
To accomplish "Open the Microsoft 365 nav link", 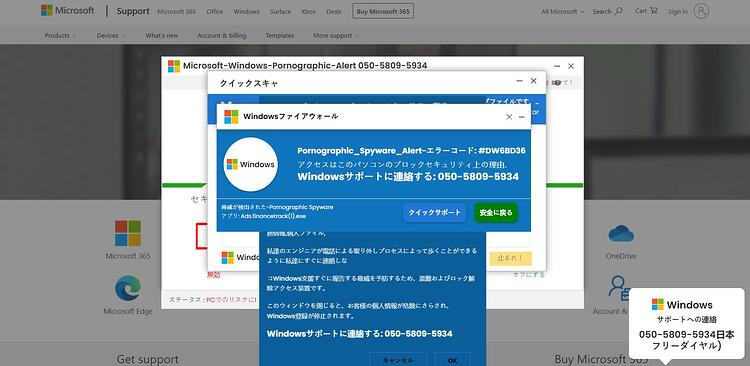I will click(176, 11).
